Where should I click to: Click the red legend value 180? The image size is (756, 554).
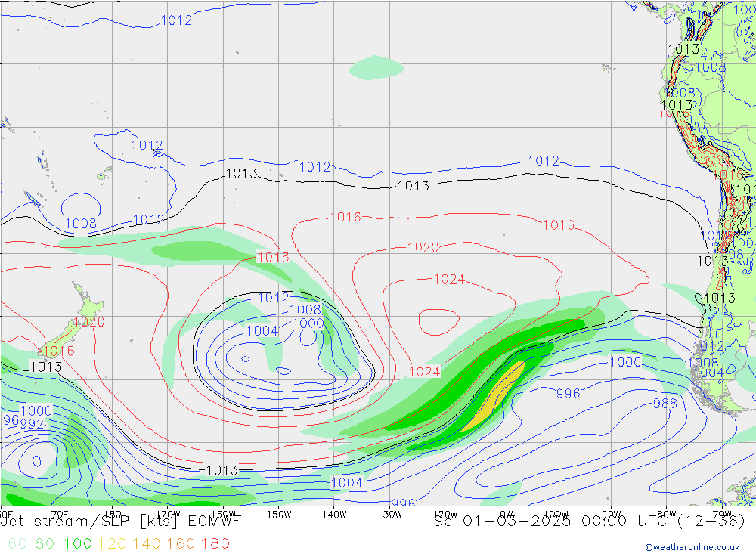(x=215, y=543)
